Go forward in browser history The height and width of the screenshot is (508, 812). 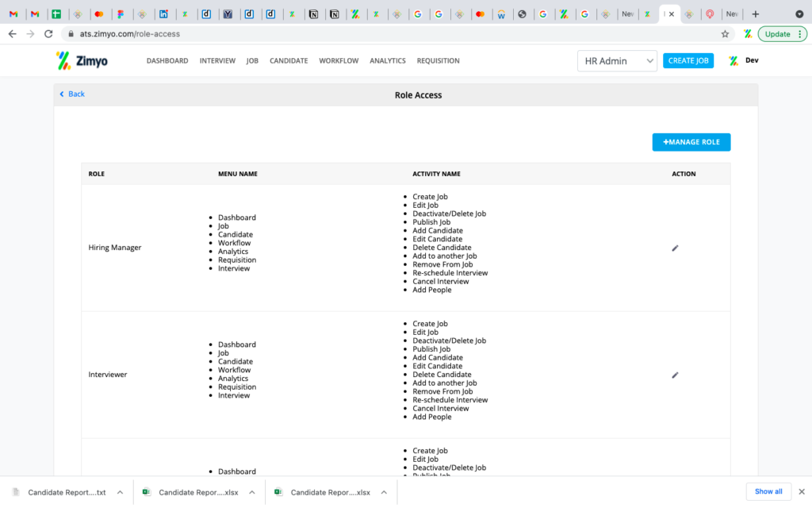[31, 33]
